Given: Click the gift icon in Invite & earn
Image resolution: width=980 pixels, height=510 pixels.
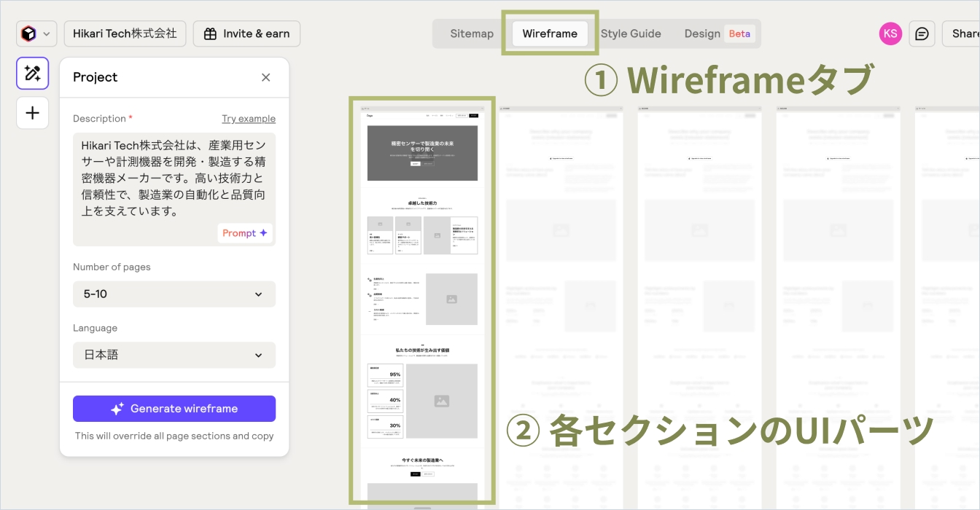Looking at the screenshot, I should [x=210, y=34].
